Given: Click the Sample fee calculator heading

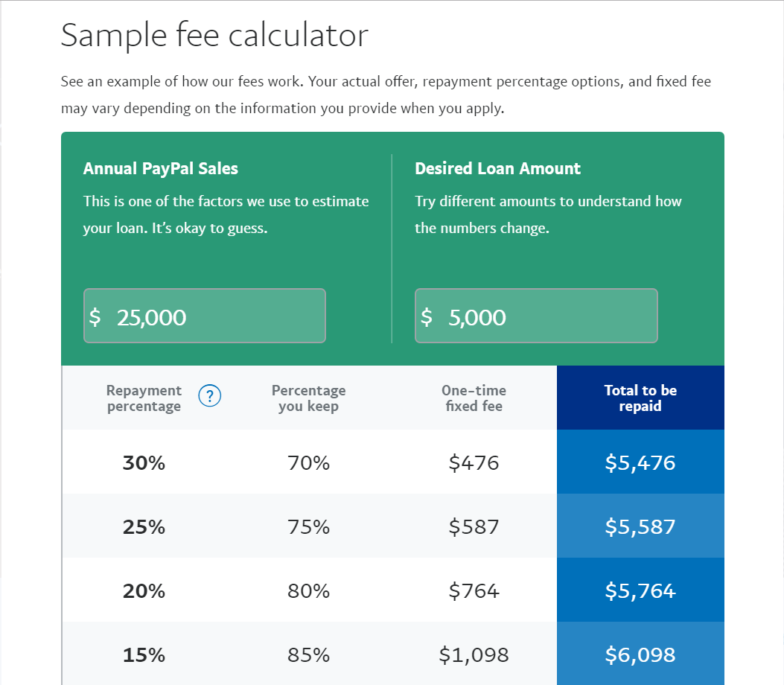Looking at the screenshot, I should point(214,36).
